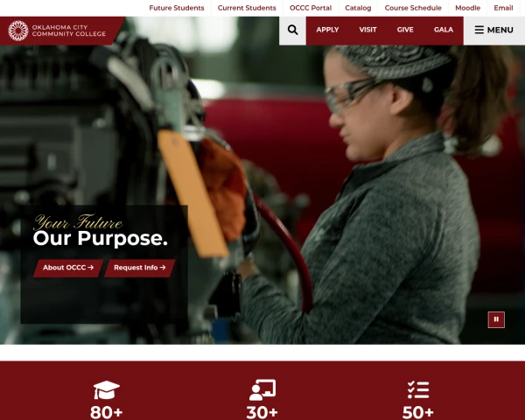
Task: Pause the hero background video
Action: coord(496,320)
